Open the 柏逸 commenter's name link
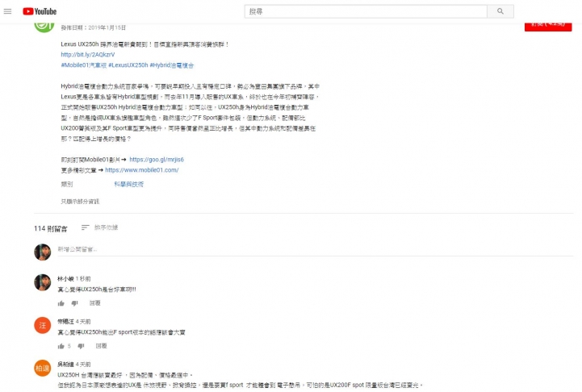 point(65,365)
